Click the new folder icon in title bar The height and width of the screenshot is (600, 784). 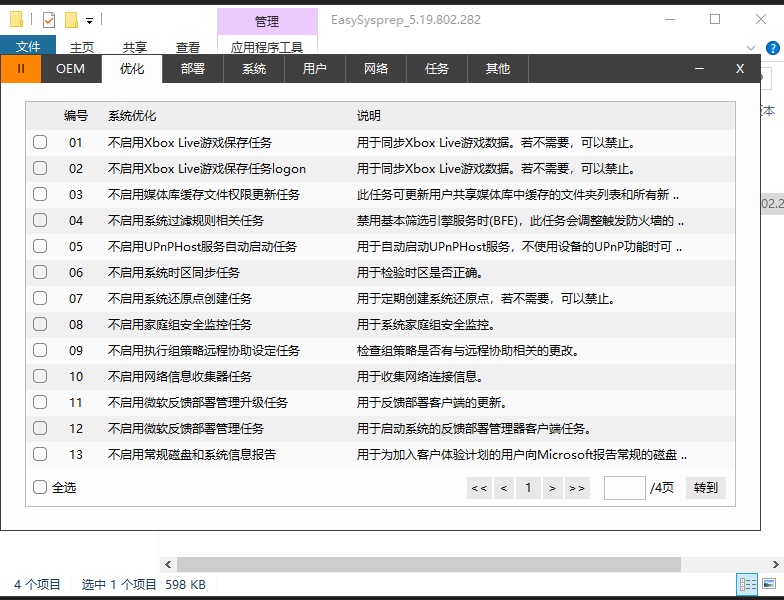tap(71, 19)
